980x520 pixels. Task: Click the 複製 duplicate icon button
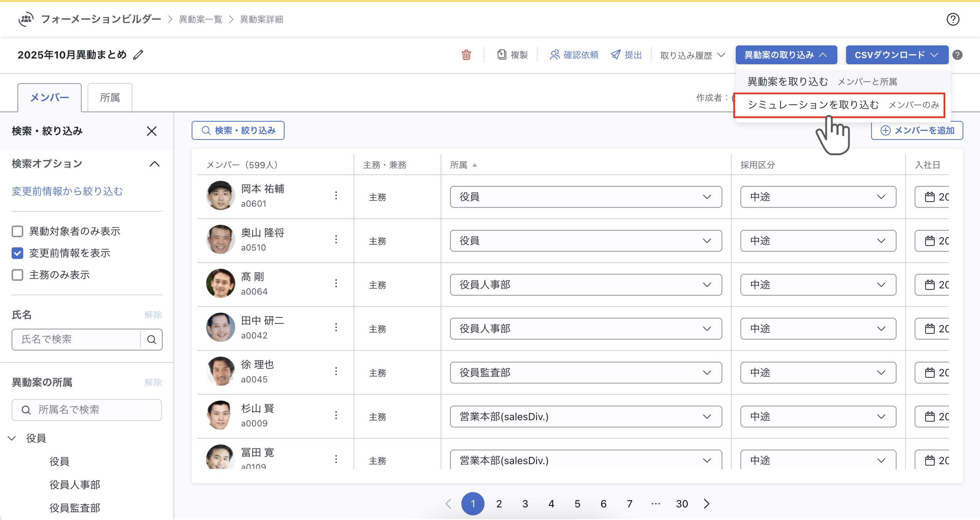pos(512,55)
